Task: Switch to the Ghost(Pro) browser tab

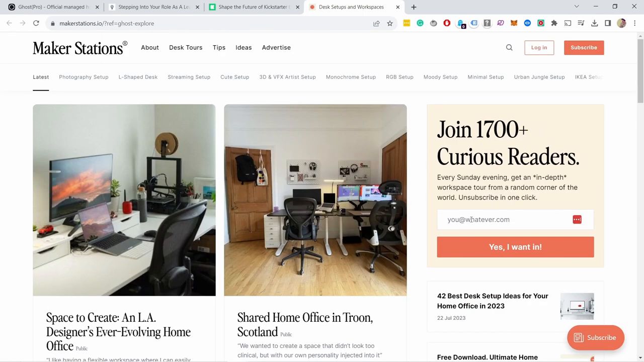Action: [50, 7]
